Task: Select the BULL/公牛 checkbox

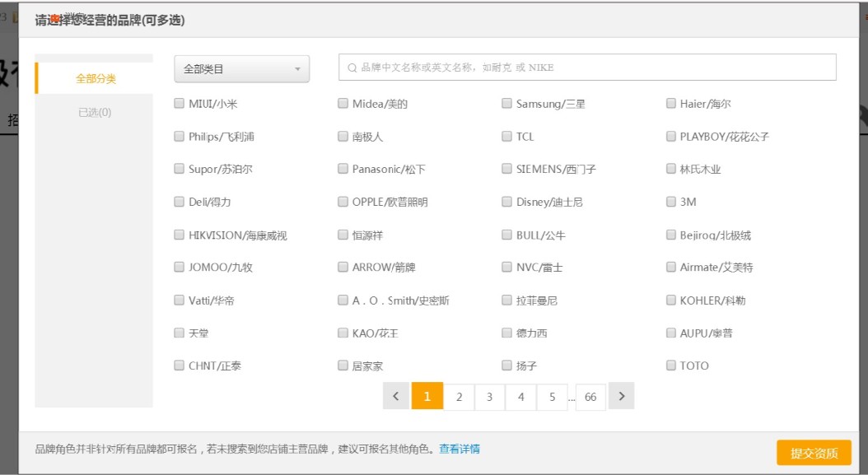Action: pos(506,235)
